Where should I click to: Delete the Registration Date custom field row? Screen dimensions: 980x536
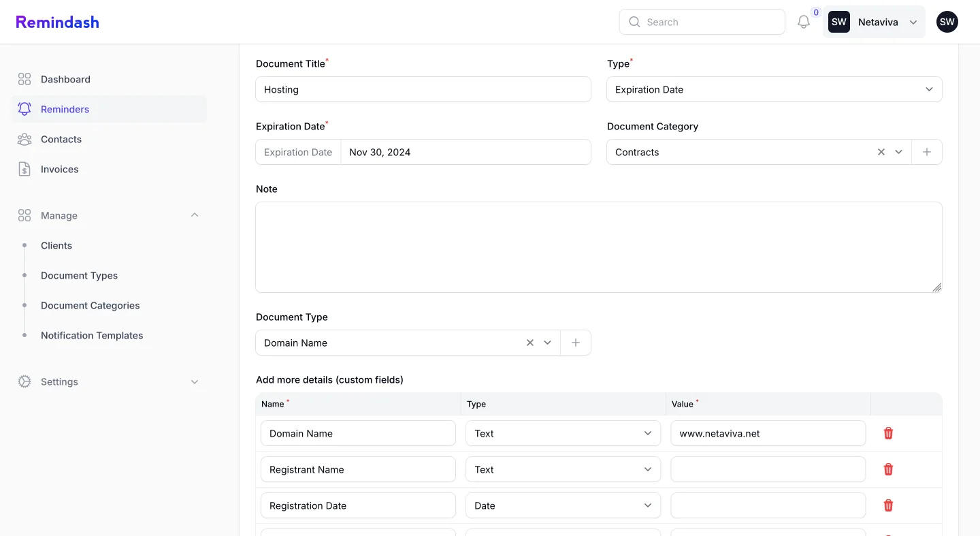[888, 505]
